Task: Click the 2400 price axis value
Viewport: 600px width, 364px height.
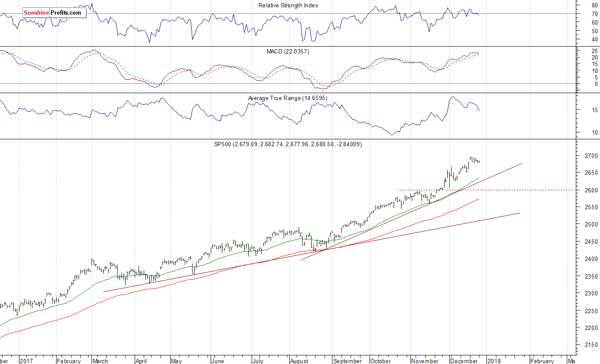Action: coord(591,259)
